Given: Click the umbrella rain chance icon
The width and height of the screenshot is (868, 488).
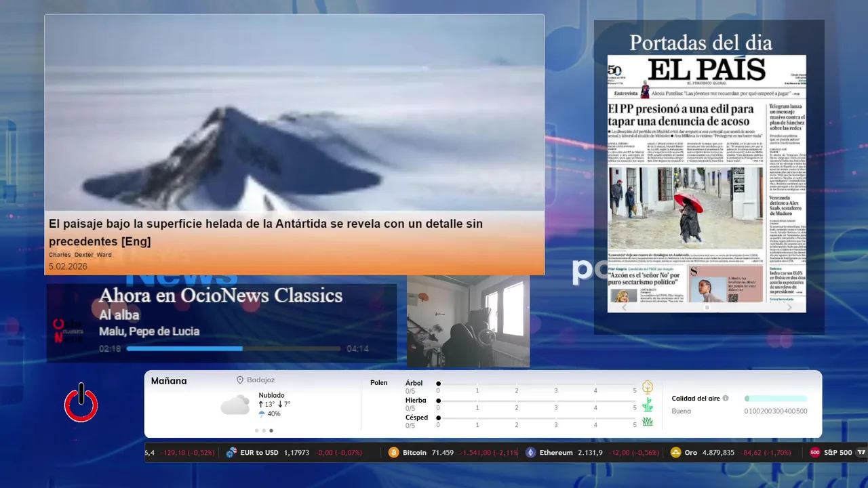Looking at the screenshot, I should 262,413.
